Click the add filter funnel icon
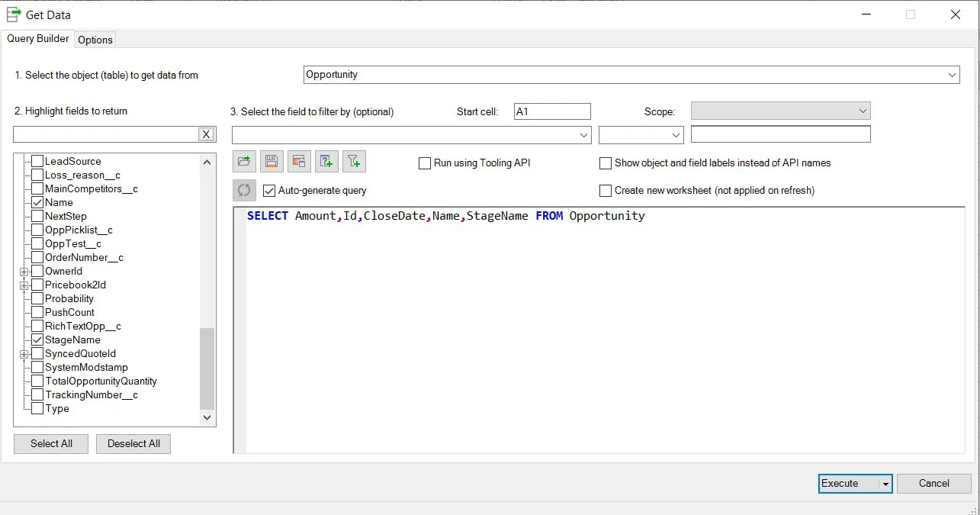This screenshot has width=980, height=515. [354, 161]
